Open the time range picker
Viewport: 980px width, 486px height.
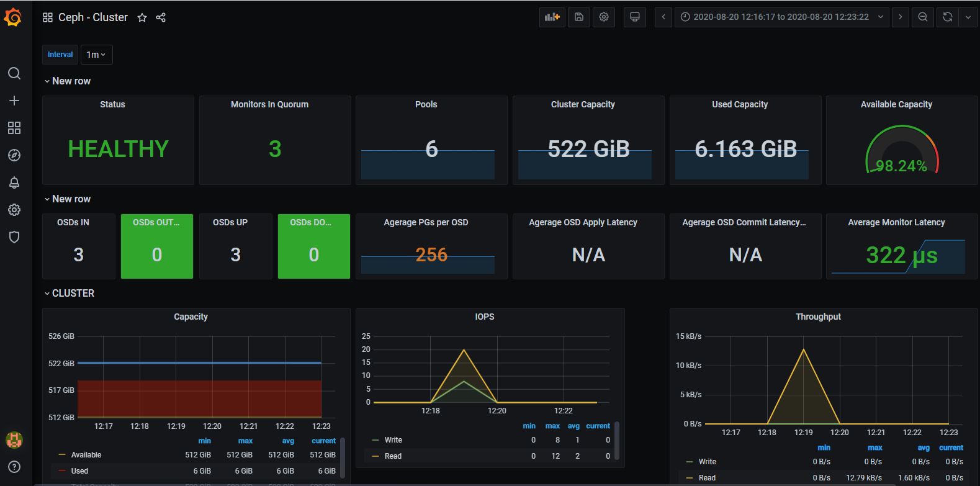click(782, 17)
